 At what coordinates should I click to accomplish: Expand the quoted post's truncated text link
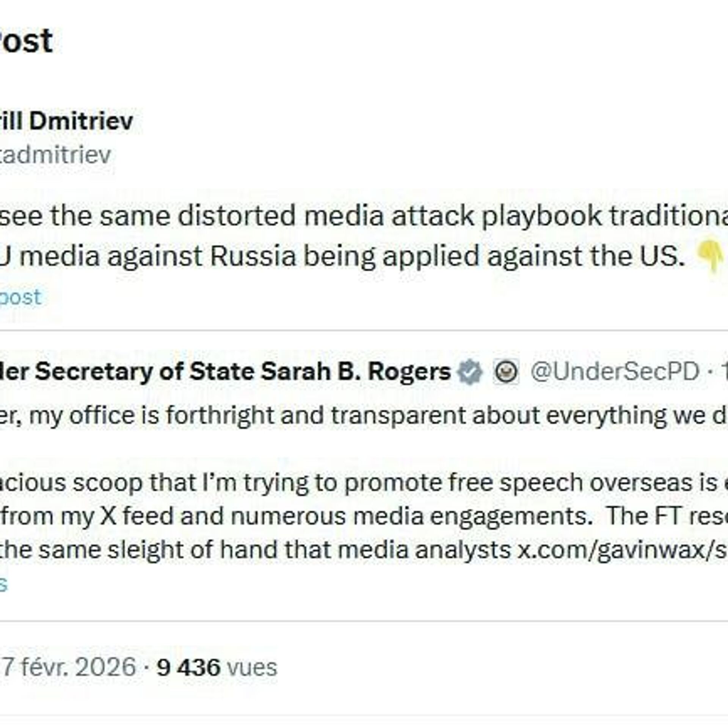click(x=3, y=584)
